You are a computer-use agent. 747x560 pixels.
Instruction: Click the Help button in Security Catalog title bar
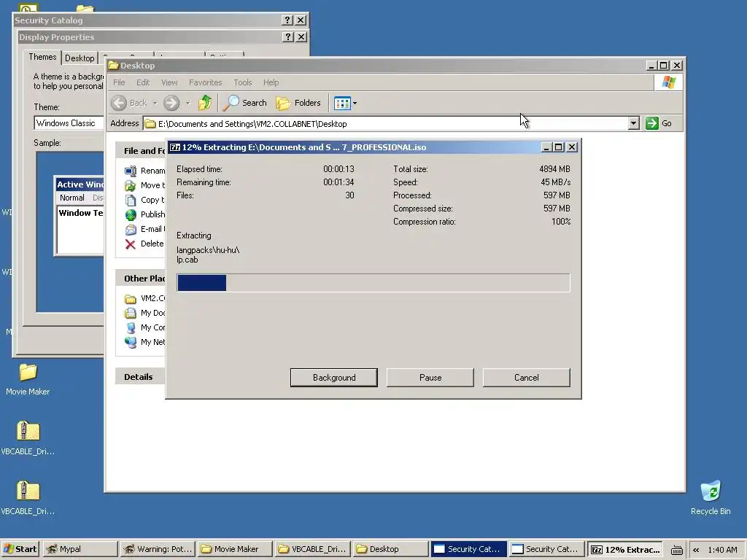coord(287,20)
